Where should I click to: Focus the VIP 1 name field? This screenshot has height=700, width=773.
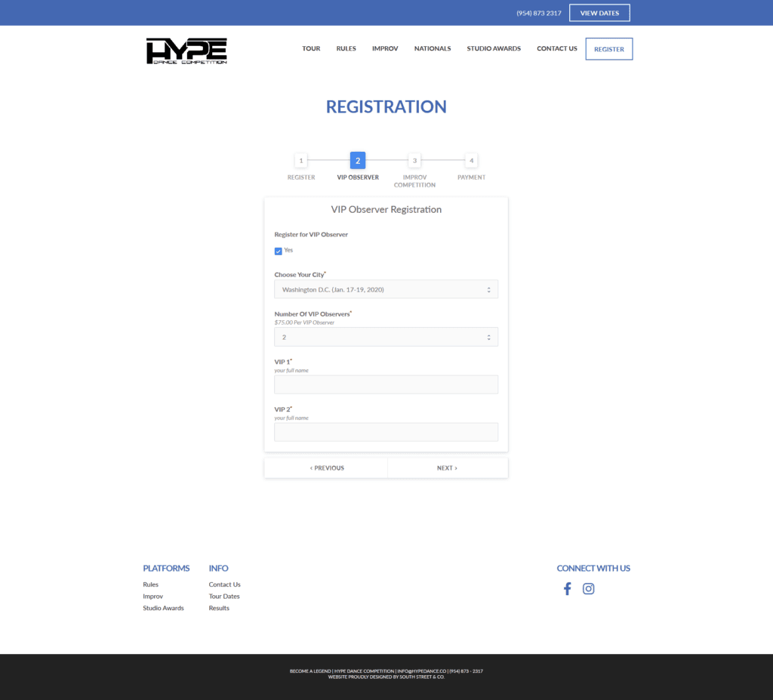[x=386, y=384]
